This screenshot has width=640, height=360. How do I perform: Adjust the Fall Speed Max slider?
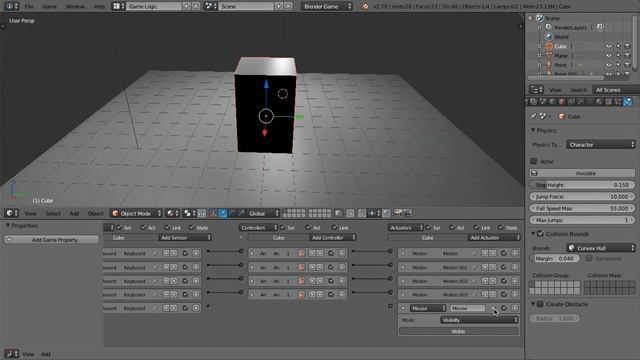click(582, 208)
